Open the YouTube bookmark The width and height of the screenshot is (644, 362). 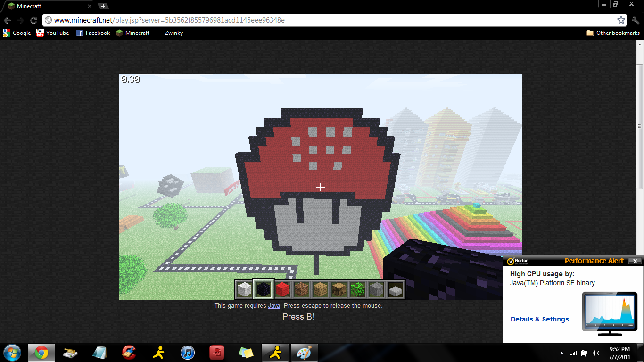53,33
